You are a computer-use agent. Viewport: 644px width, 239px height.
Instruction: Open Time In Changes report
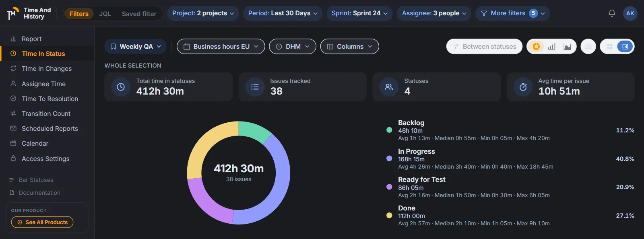[x=47, y=68]
